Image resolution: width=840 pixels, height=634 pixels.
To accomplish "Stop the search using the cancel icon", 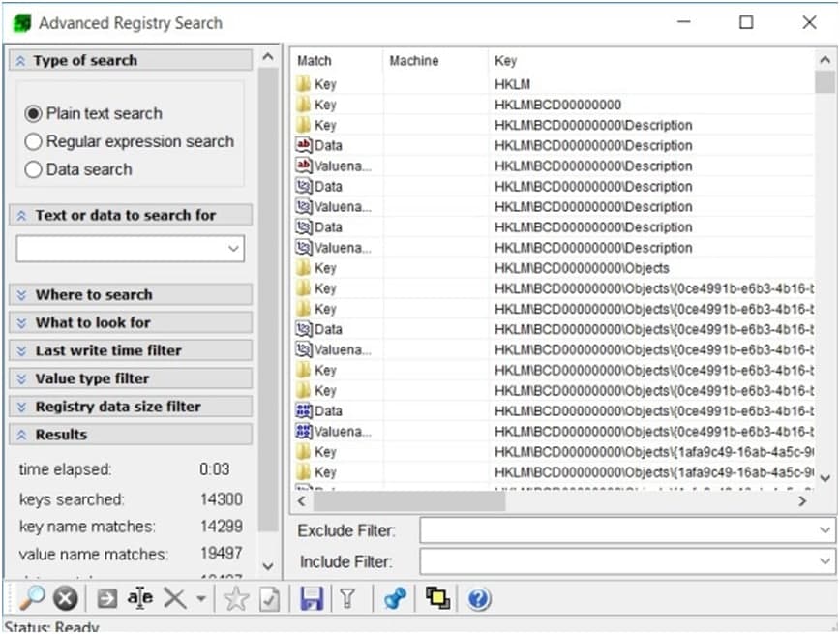I will pos(63,597).
